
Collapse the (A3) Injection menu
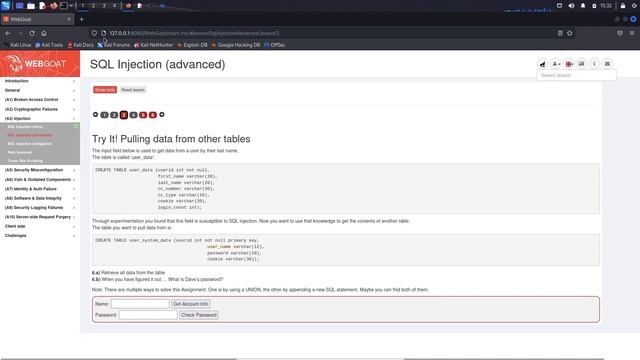click(x=40, y=118)
